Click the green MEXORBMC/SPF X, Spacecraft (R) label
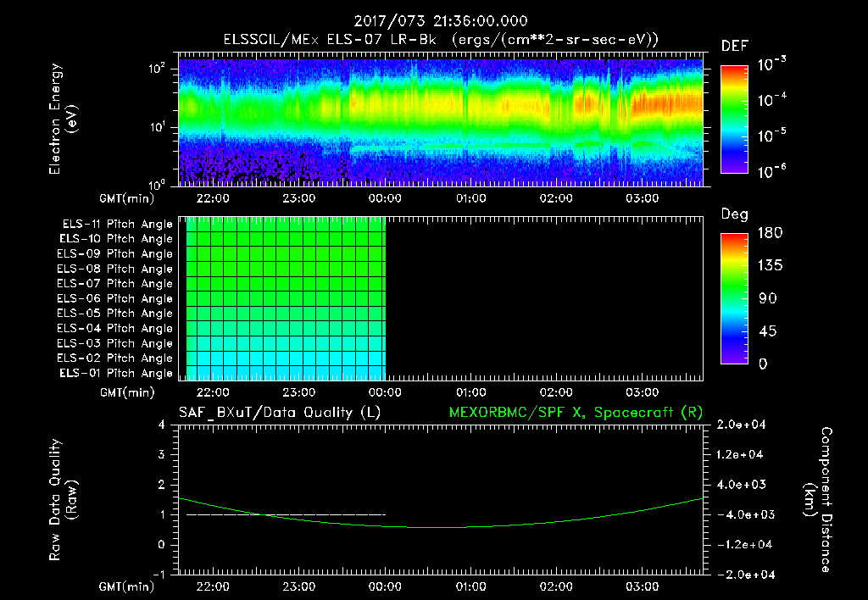 point(576,413)
